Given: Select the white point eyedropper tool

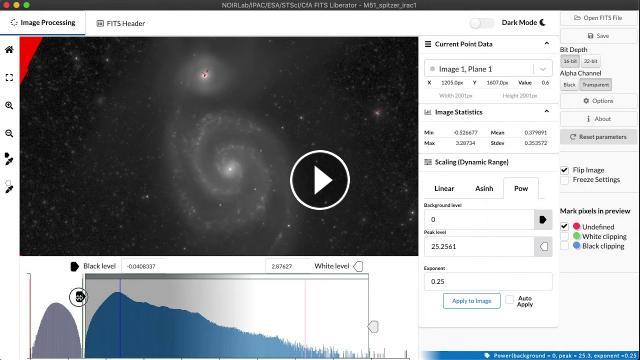Looking at the screenshot, I should 9,187.
